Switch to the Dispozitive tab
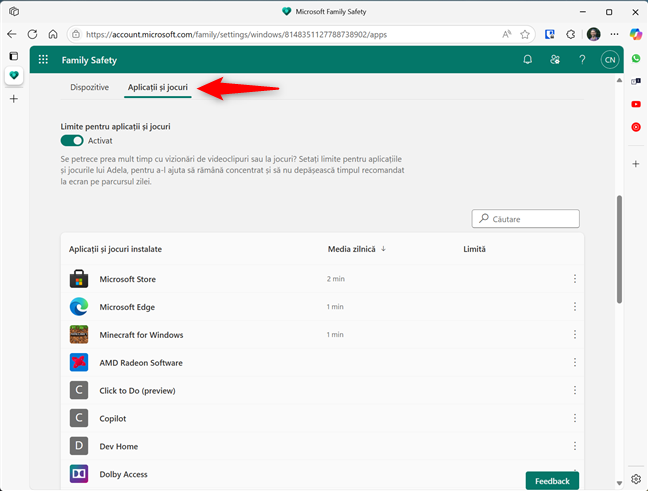The image size is (648, 491). click(90, 87)
